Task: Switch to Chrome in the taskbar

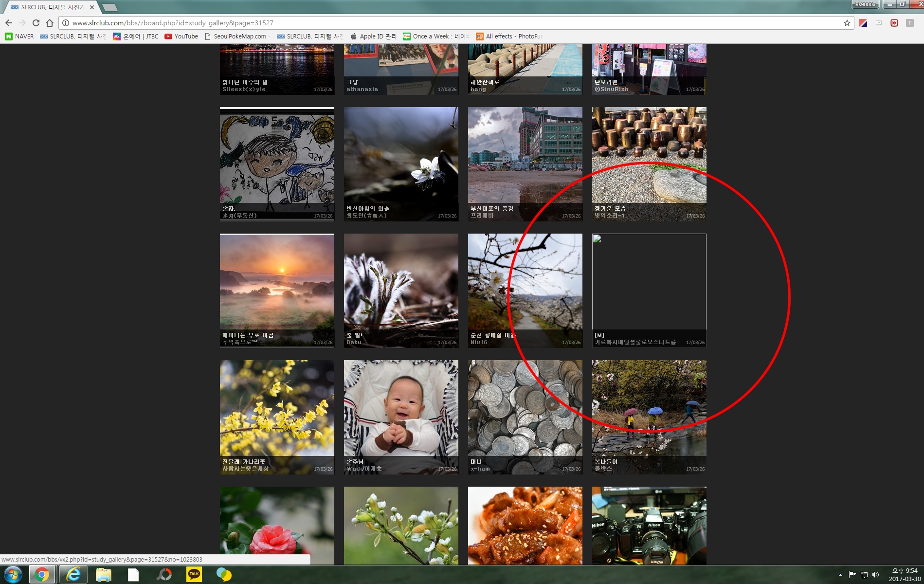Action: click(x=42, y=575)
